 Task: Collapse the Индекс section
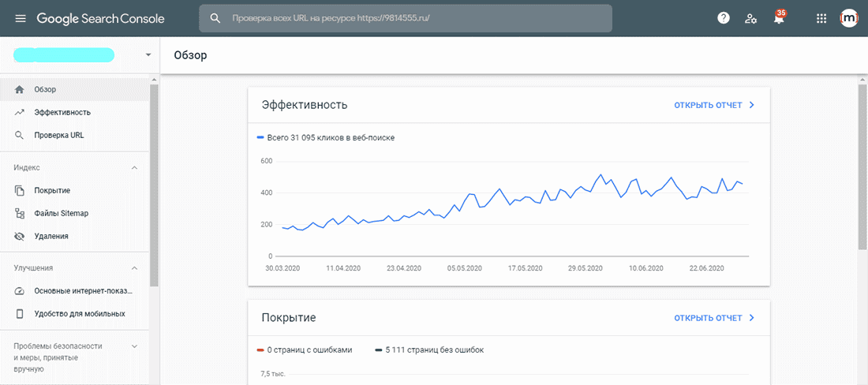coord(134,167)
